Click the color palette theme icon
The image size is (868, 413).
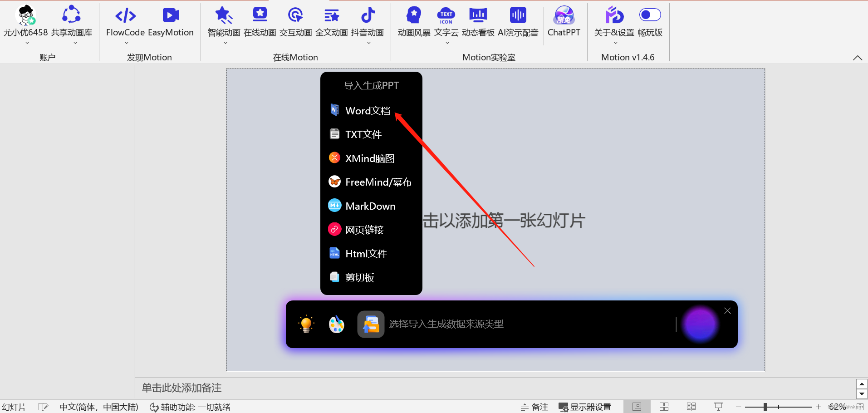click(x=336, y=324)
